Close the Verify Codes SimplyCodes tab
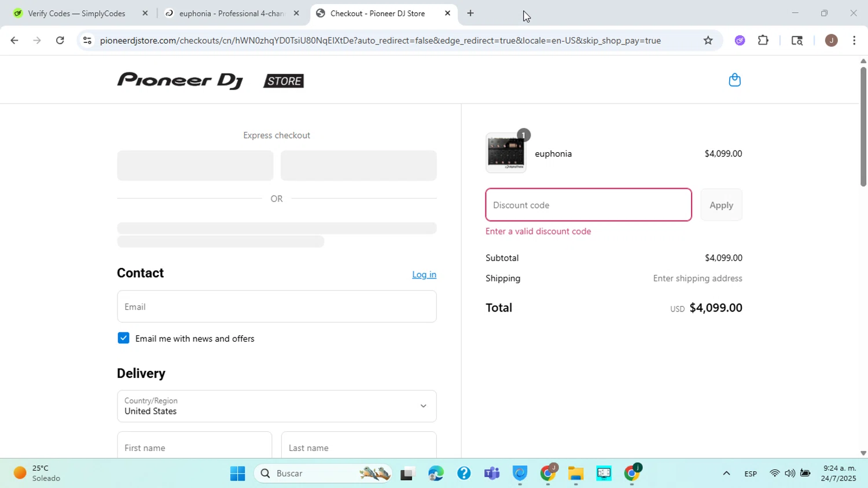Image resolution: width=868 pixels, height=488 pixels. pyautogui.click(x=145, y=13)
